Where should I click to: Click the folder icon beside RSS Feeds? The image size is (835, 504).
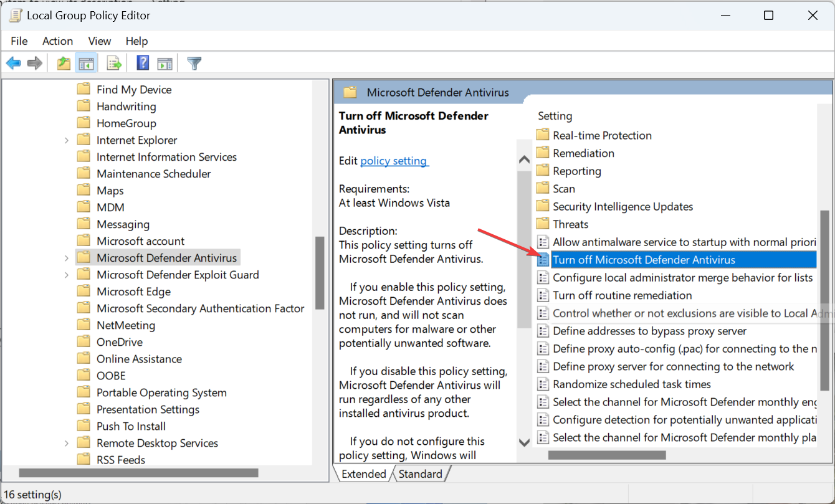83,459
